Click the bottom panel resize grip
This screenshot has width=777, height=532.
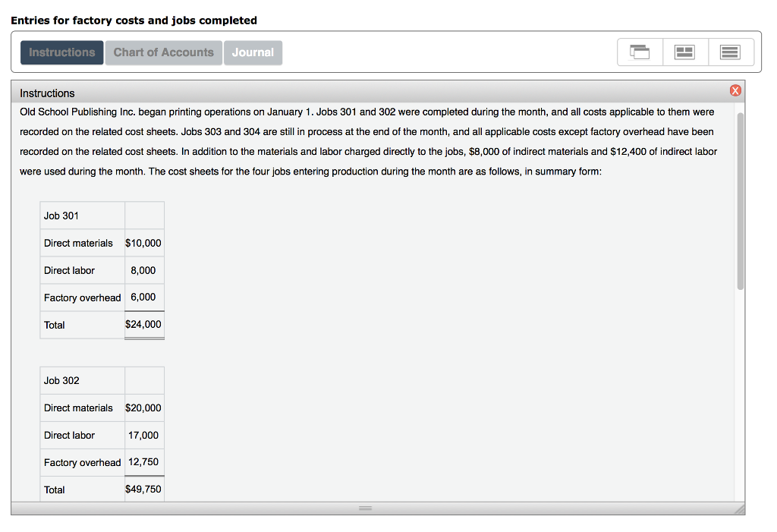coord(366,508)
